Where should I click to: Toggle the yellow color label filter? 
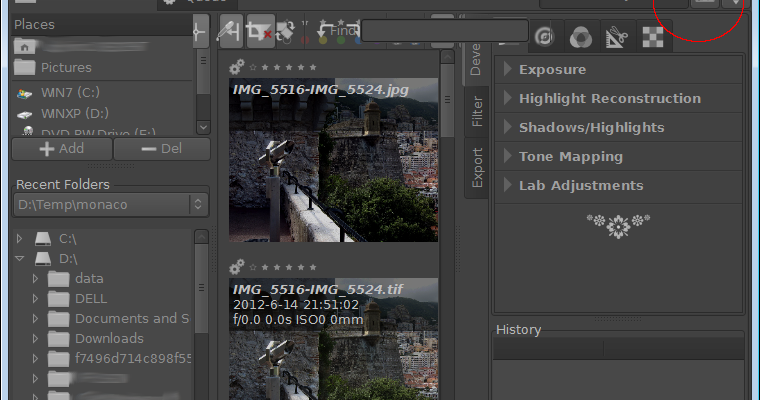coord(323,41)
